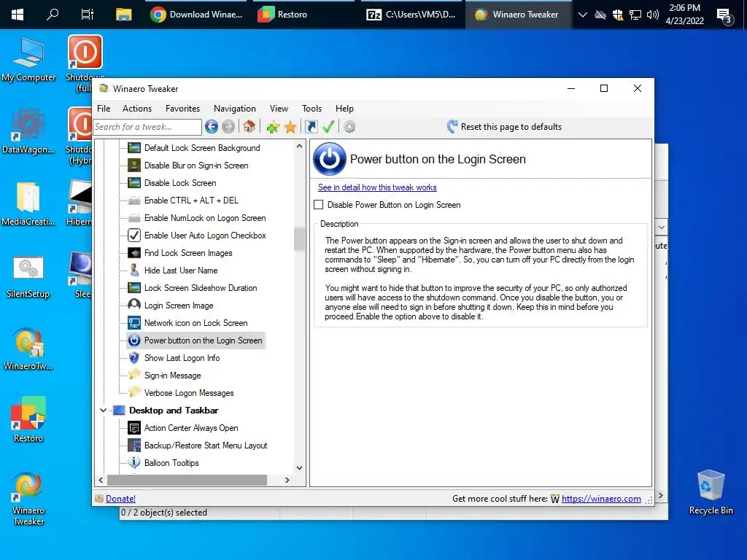Open the https://winaero.com link
Viewport: 747px width, 560px height.
point(601,499)
